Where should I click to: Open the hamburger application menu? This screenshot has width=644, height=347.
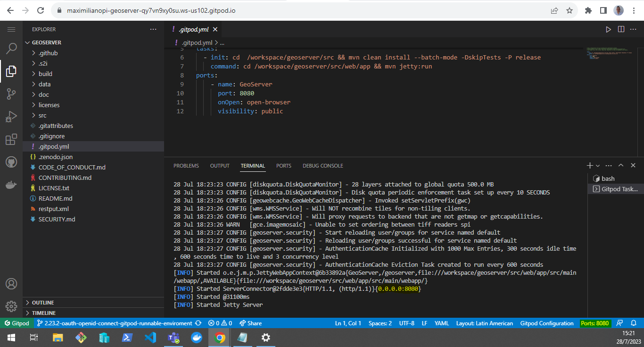[x=11, y=29]
